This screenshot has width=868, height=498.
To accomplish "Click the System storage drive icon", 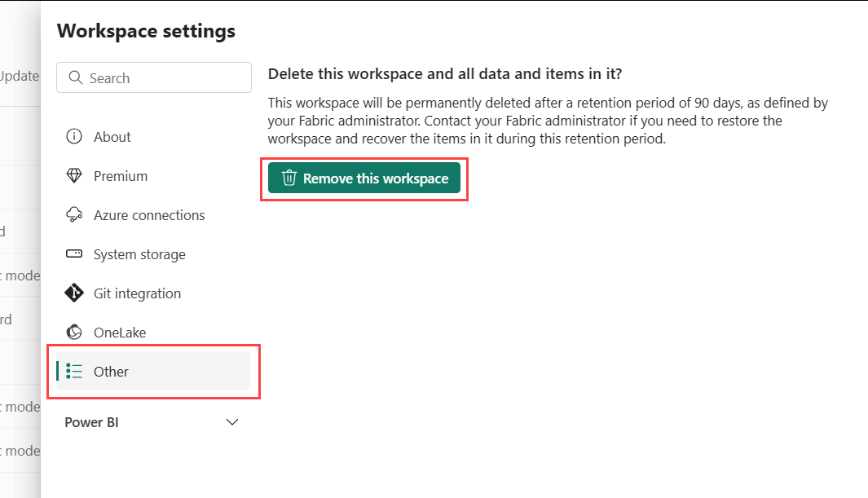I will point(74,254).
